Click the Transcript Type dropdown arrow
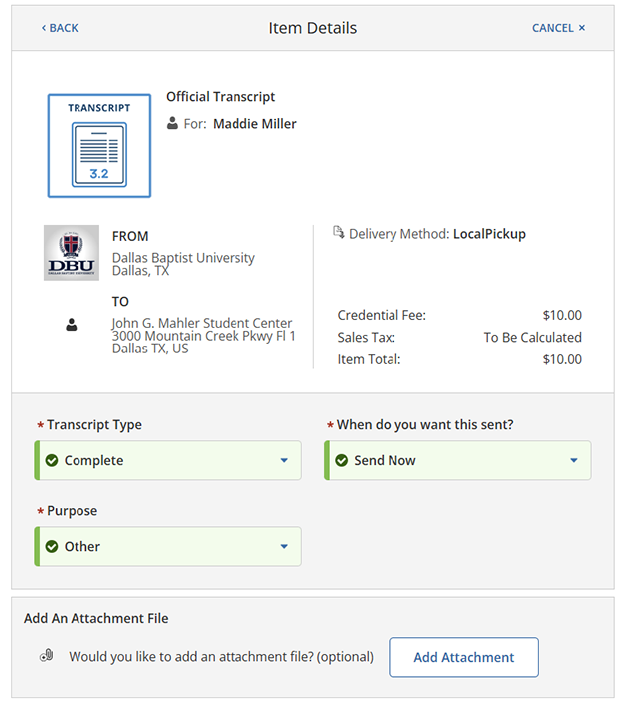This screenshot has width=629, height=702. click(284, 461)
